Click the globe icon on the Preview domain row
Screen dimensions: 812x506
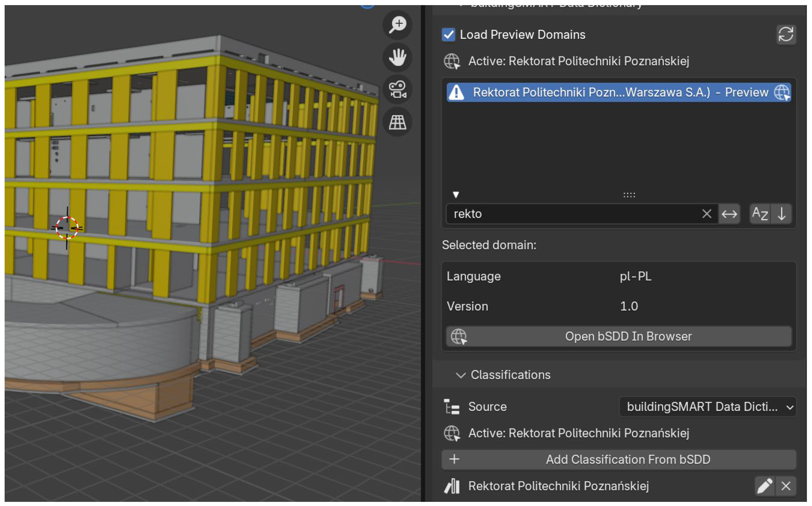[x=782, y=92]
